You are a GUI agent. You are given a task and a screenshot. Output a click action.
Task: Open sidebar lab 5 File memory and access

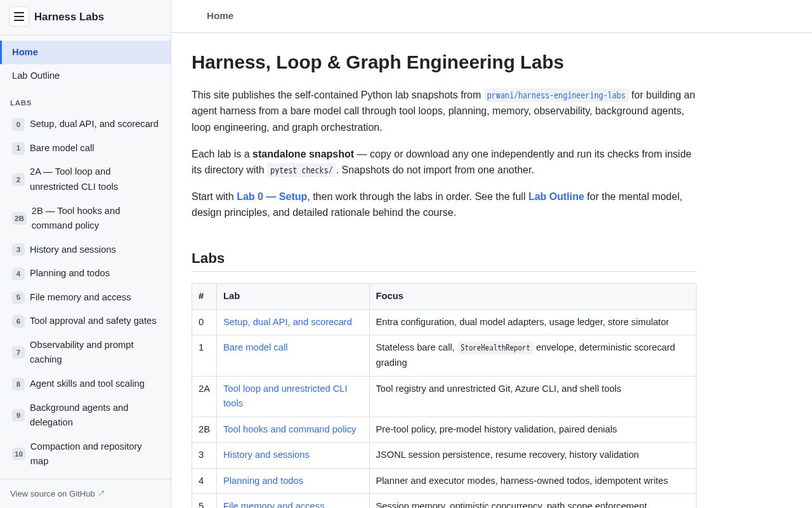click(x=86, y=297)
